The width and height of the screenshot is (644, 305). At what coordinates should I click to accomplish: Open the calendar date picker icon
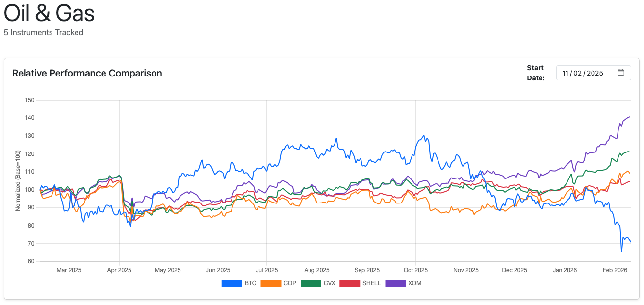[621, 72]
